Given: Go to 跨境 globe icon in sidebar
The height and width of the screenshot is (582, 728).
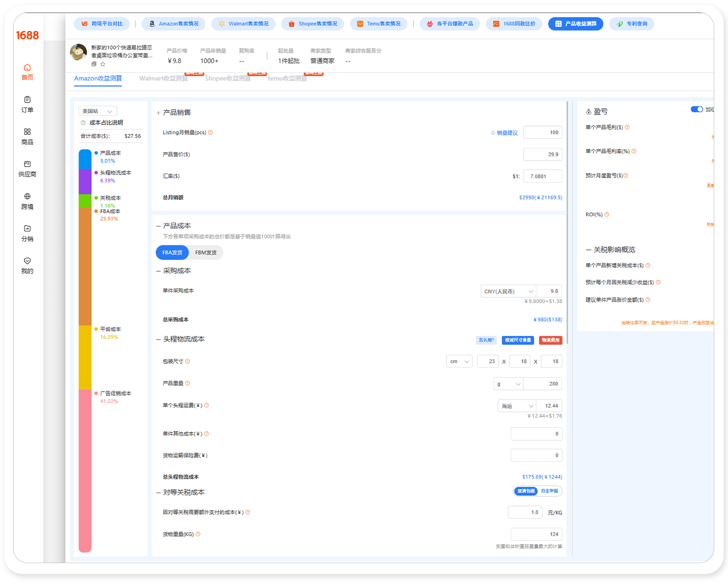Looking at the screenshot, I should [27, 196].
